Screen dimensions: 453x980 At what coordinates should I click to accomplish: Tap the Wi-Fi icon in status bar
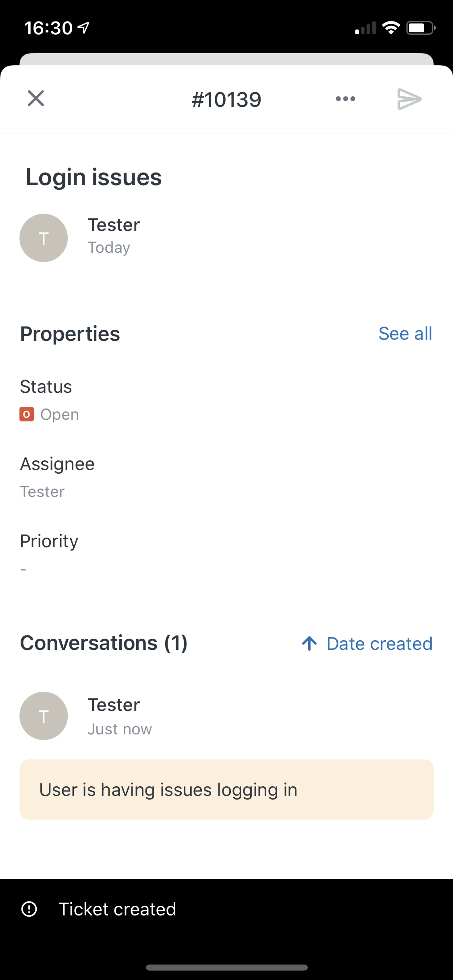pyautogui.click(x=390, y=28)
